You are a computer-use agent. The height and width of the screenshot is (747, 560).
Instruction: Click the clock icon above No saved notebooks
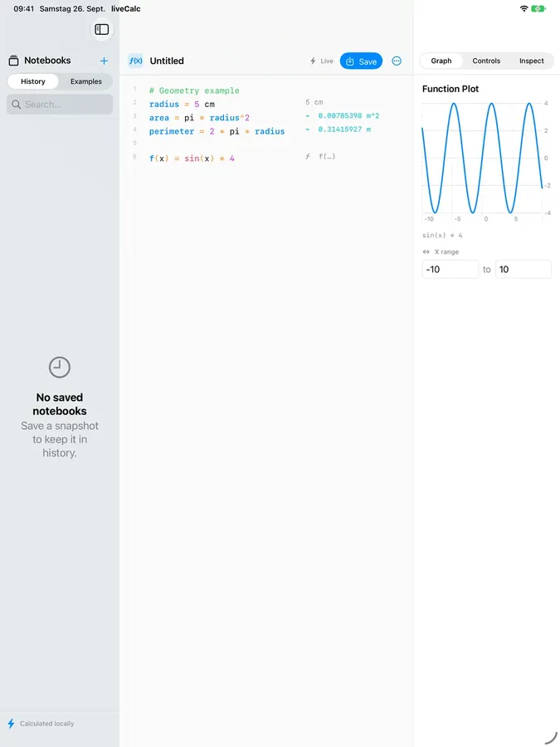click(60, 368)
